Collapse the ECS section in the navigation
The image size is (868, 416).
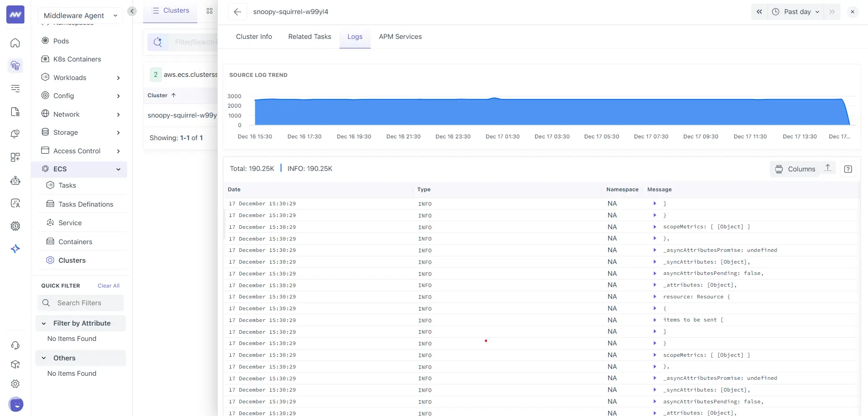click(118, 169)
